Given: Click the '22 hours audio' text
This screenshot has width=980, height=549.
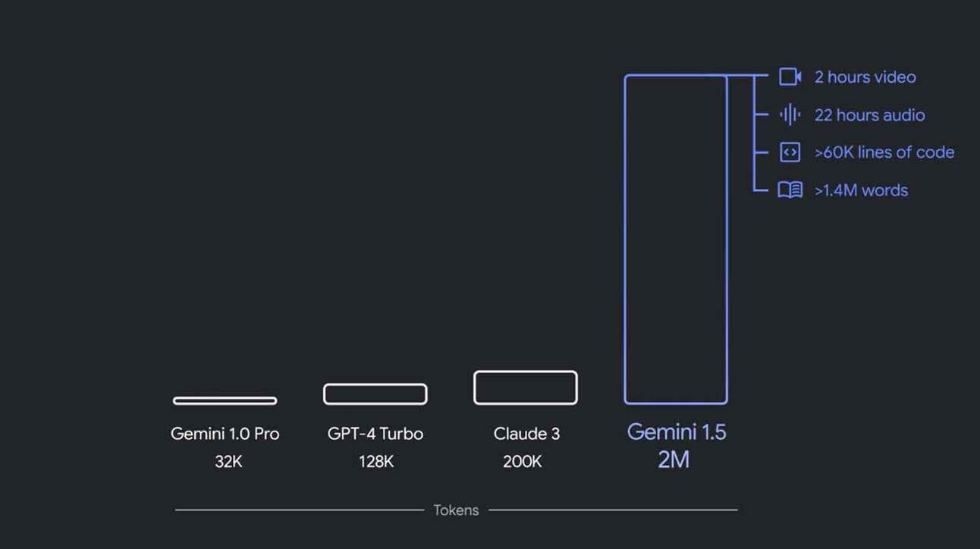Looking at the screenshot, I should pos(869,115).
